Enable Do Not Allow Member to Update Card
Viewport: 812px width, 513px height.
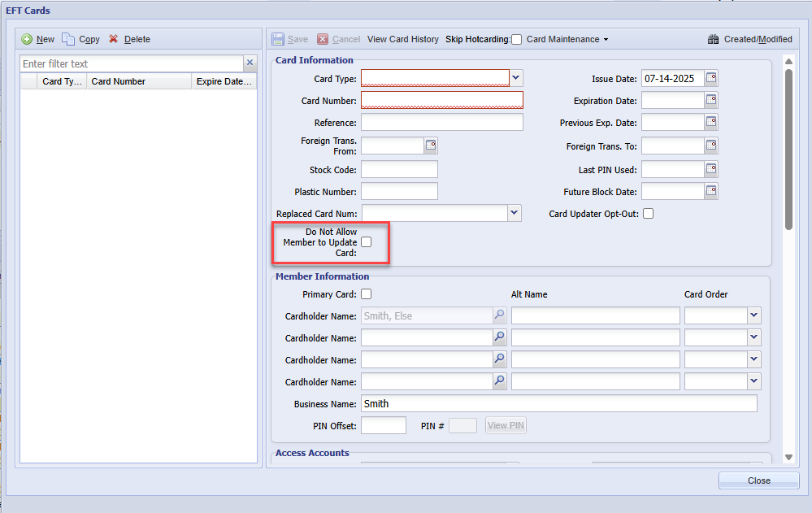coord(367,241)
